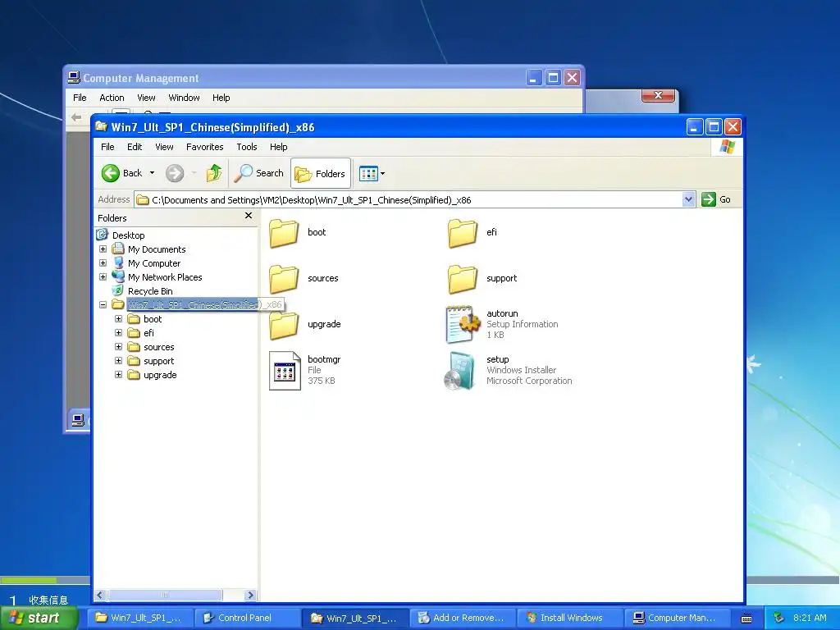This screenshot has width=840, height=630.
Task: Open the View menu in Explorer
Action: click(x=164, y=147)
